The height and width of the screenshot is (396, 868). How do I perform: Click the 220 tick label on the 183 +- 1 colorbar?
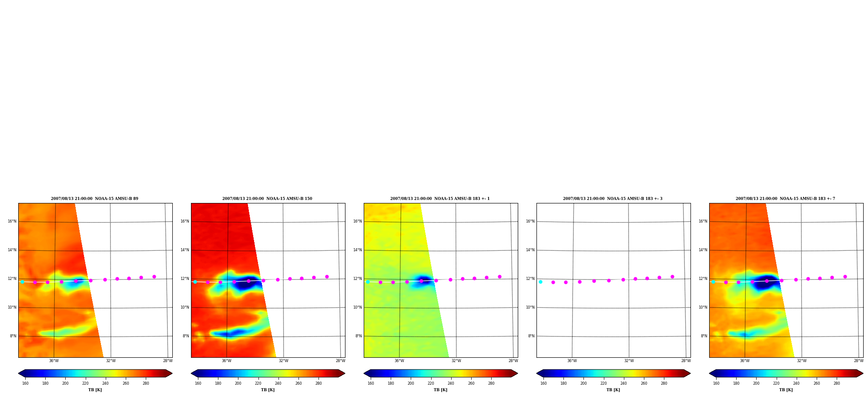[431, 383]
